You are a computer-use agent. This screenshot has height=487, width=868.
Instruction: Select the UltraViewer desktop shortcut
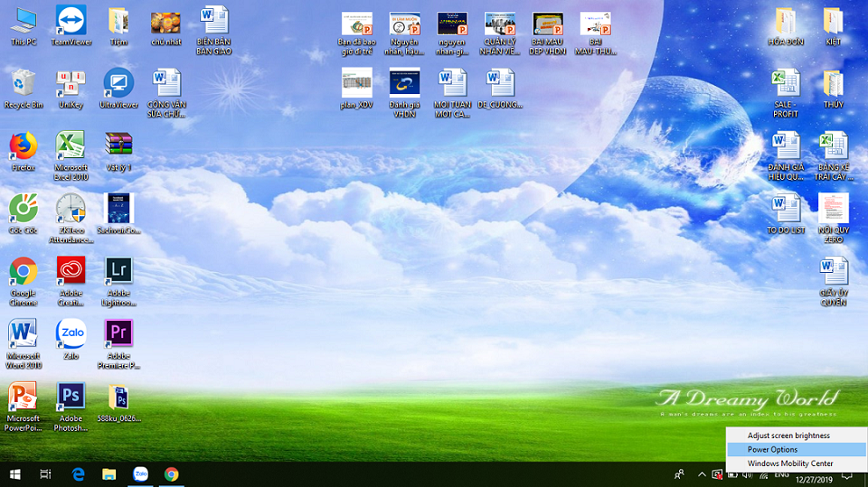pos(118,83)
